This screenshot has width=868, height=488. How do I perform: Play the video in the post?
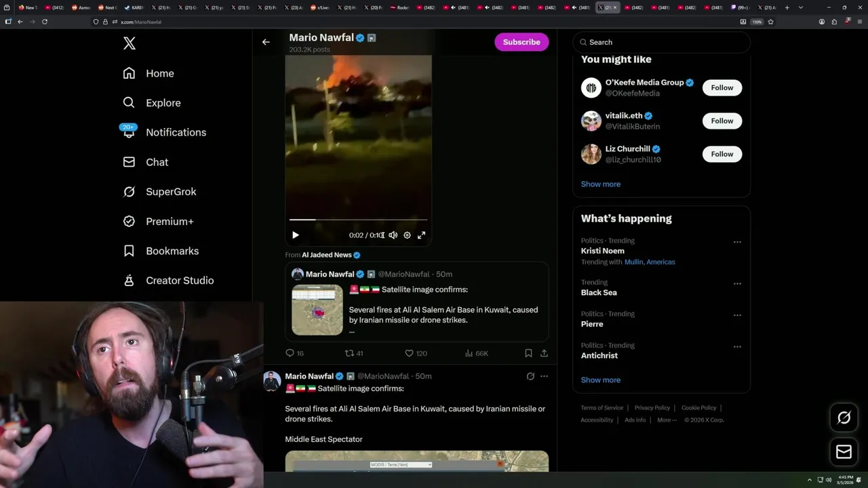[295, 235]
